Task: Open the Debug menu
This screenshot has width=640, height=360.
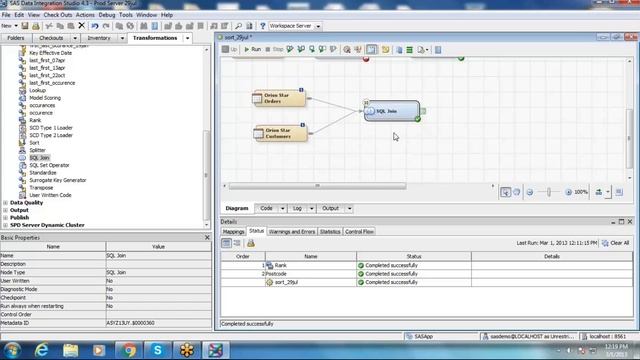Action: 107,15
